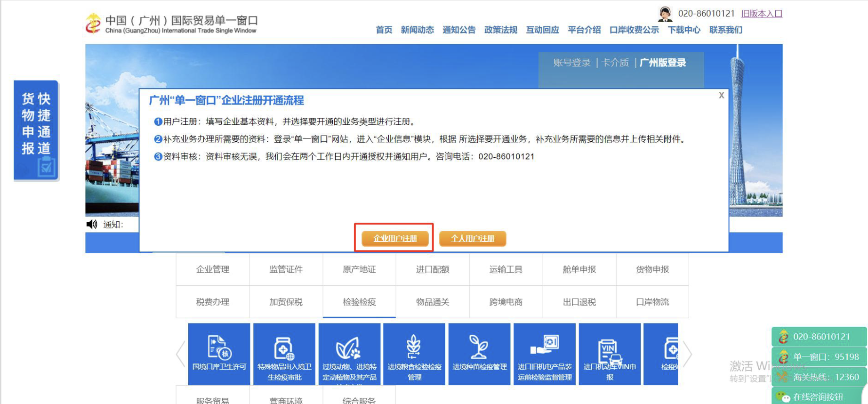This screenshot has height=404, width=868.
Task: Select the 舱单申报 category tab
Action: [579, 269]
